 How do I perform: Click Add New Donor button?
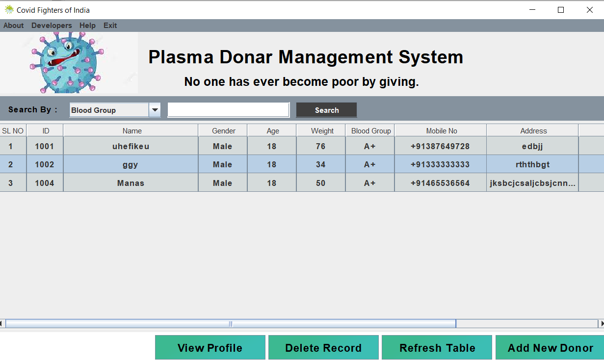pos(550,347)
